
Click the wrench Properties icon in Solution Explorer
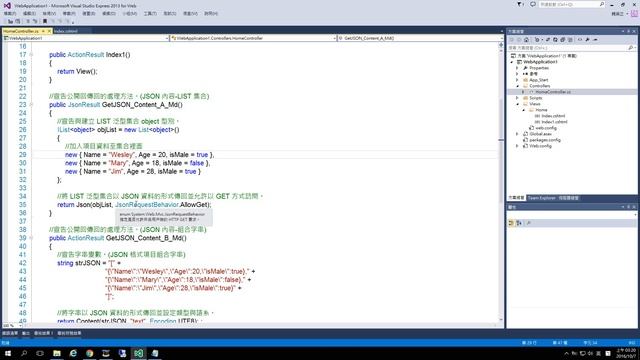point(587,40)
